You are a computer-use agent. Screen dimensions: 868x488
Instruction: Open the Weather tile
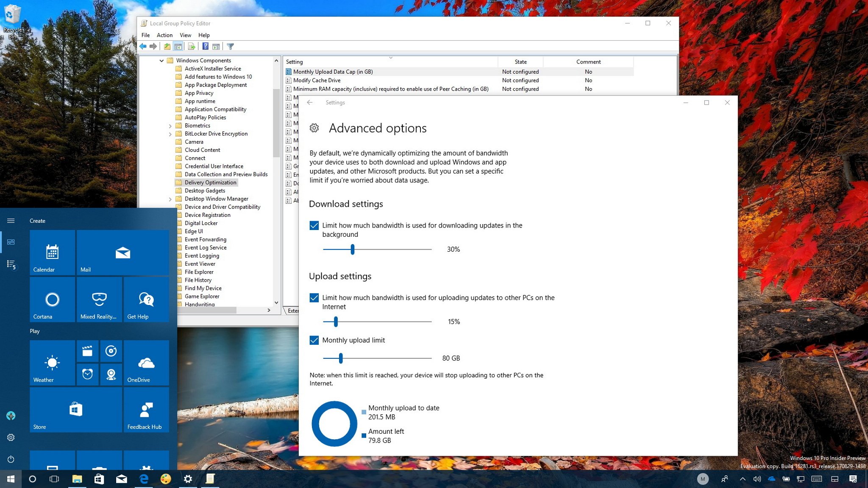tap(52, 363)
